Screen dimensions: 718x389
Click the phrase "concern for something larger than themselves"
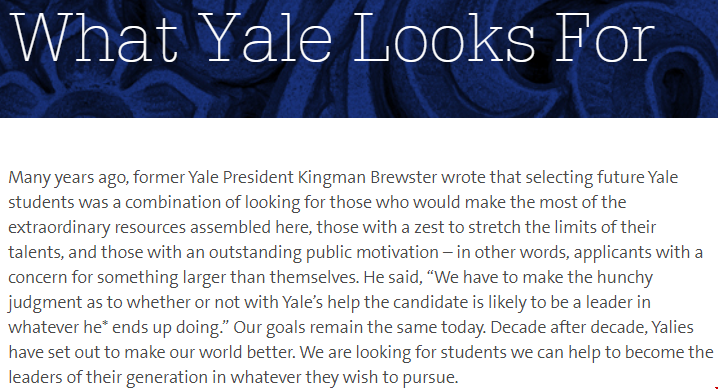pyautogui.click(x=184, y=278)
